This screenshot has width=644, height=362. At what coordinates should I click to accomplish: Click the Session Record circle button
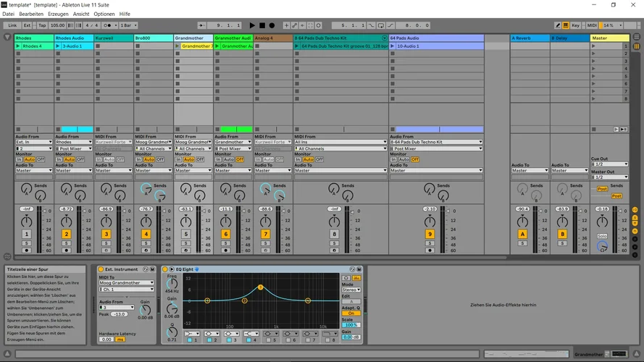(x=318, y=25)
